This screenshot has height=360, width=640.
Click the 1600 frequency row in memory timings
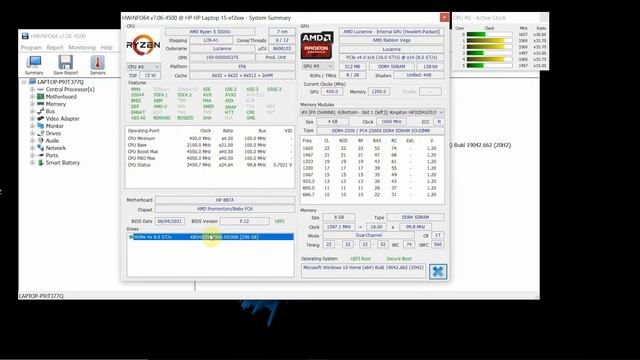pyautogui.click(x=371, y=149)
